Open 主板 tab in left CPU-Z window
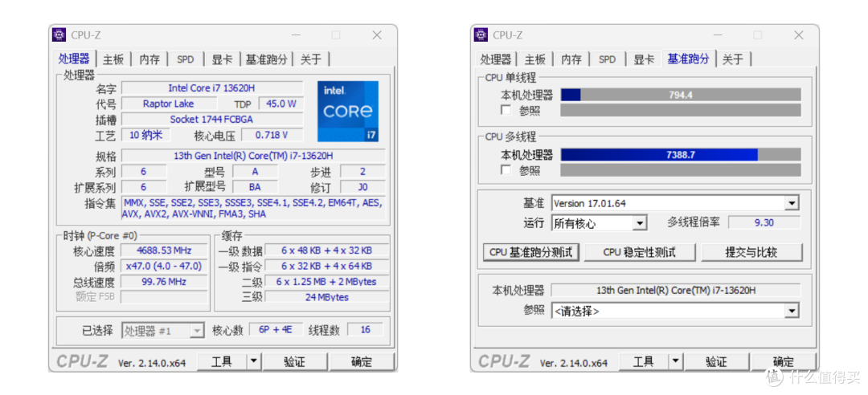The image size is (868, 395). 113,59
